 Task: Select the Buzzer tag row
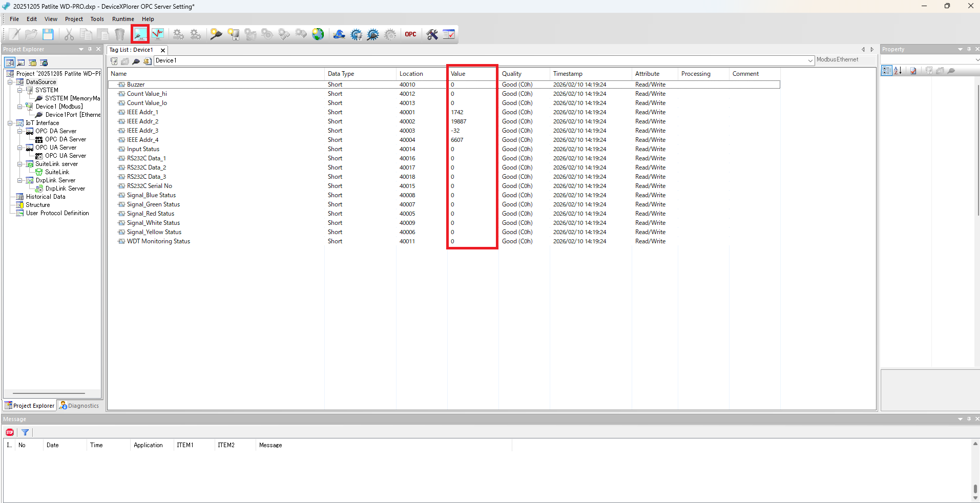135,84
